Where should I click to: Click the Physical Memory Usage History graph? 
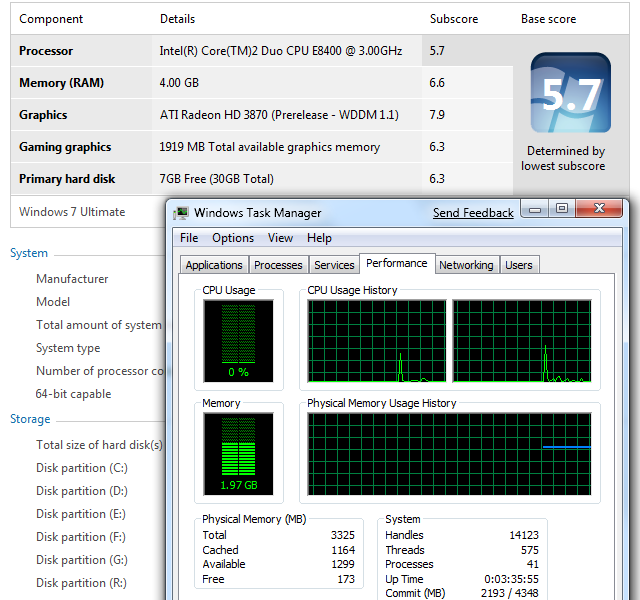[x=449, y=454]
